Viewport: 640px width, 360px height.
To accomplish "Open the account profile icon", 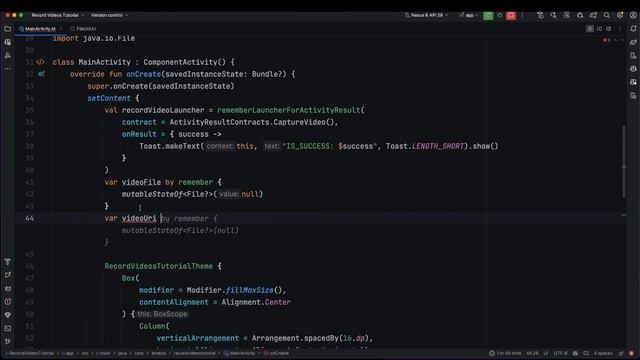I will point(633,16).
